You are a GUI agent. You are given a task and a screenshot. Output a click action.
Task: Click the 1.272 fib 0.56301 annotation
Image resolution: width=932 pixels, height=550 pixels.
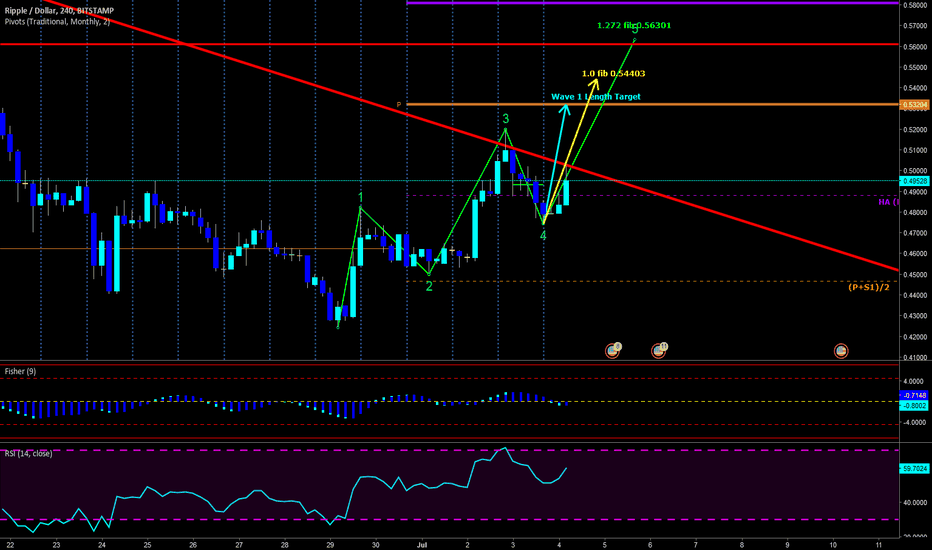[634, 26]
